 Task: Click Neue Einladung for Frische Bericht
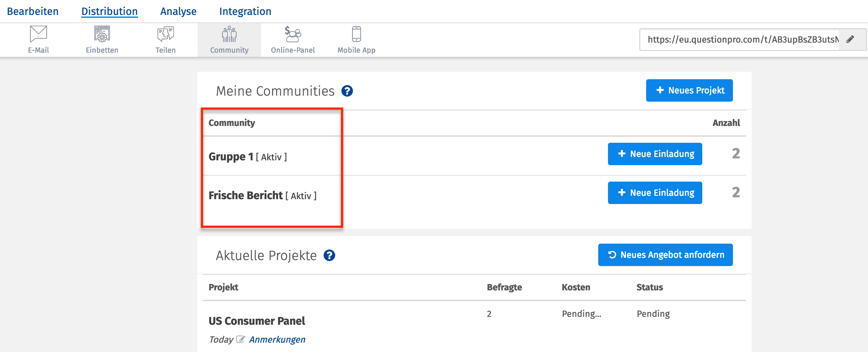[655, 193]
